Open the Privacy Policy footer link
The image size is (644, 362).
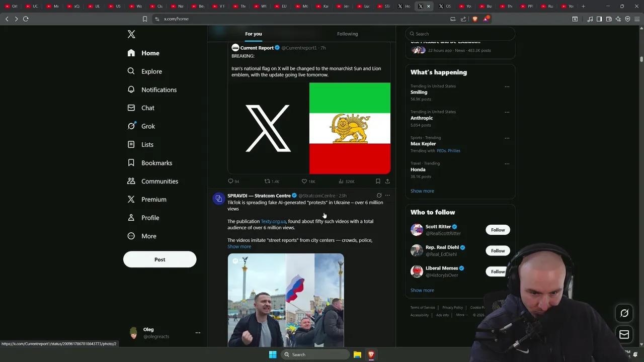(452, 308)
